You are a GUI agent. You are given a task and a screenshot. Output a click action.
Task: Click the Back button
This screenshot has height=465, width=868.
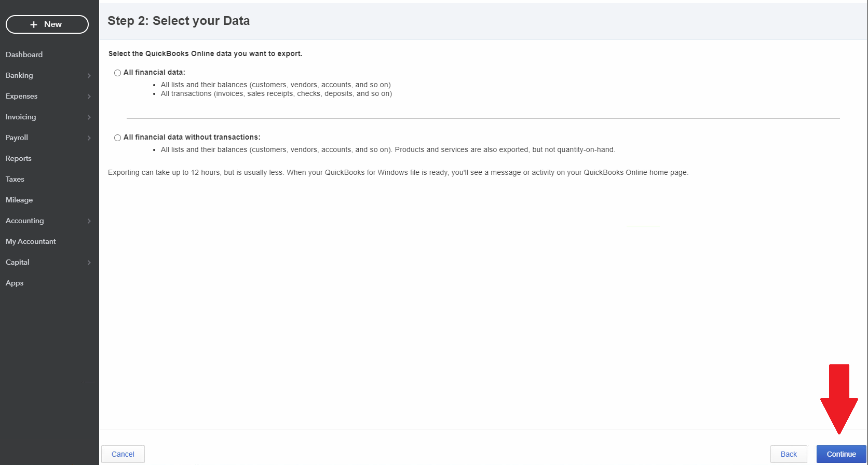click(x=789, y=454)
